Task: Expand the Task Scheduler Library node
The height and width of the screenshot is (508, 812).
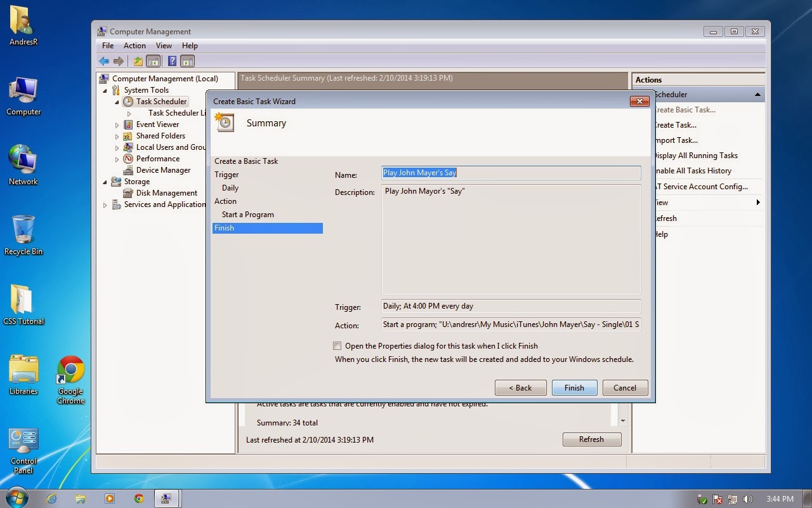Action: 129,114
